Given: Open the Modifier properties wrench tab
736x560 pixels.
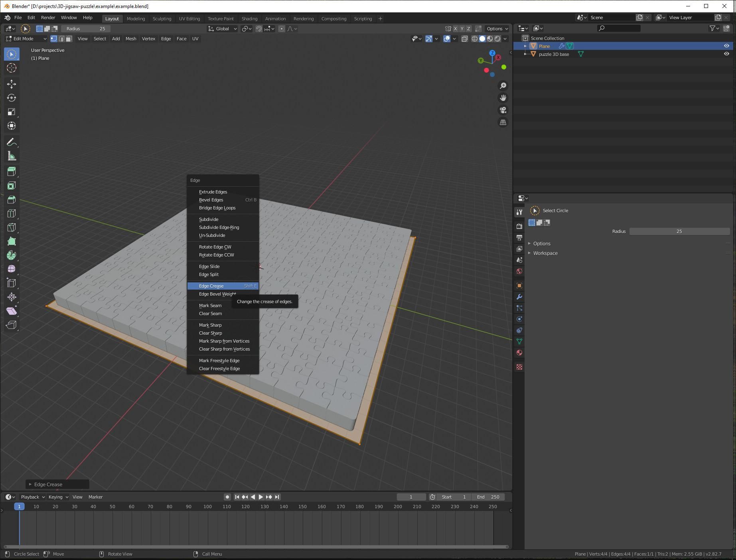Looking at the screenshot, I should 519,297.
